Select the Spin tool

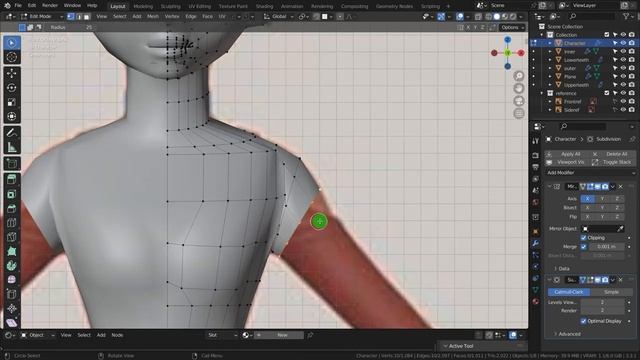point(11,266)
